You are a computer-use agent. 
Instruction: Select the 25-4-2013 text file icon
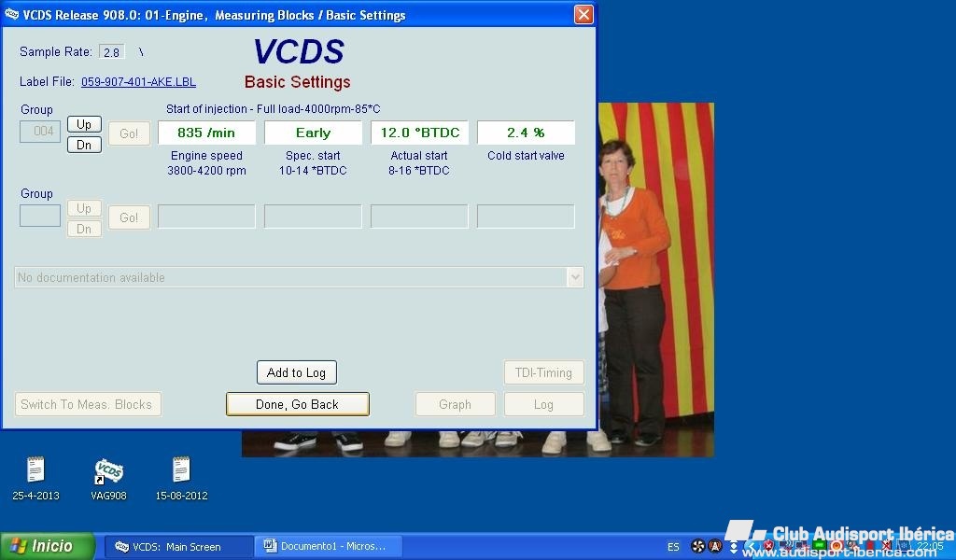[35, 470]
